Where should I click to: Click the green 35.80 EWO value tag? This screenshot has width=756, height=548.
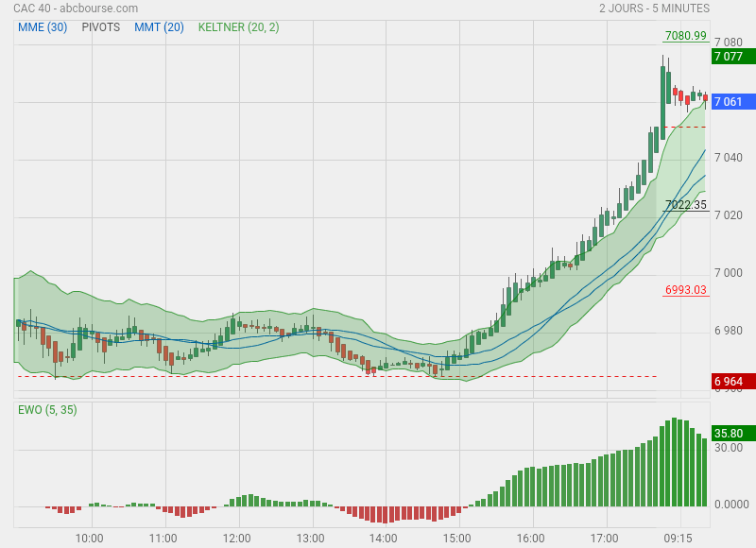click(733, 434)
